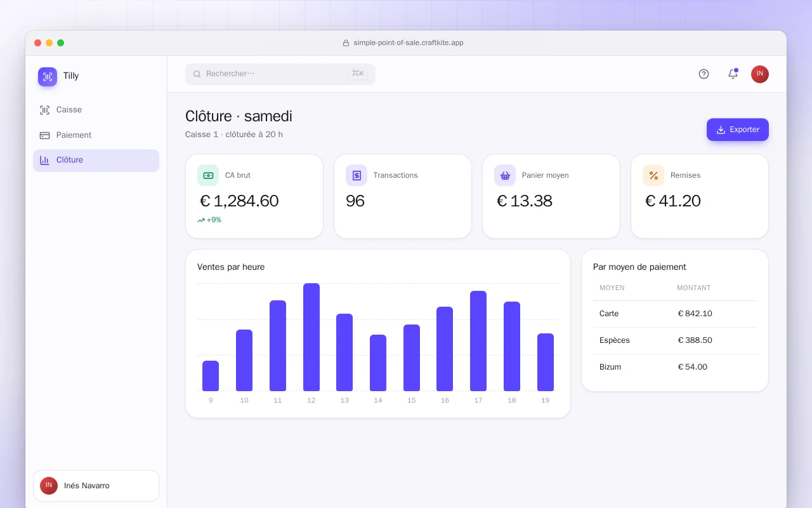Click the Ventes par heure chart title
This screenshot has height=508, width=812.
tap(231, 267)
